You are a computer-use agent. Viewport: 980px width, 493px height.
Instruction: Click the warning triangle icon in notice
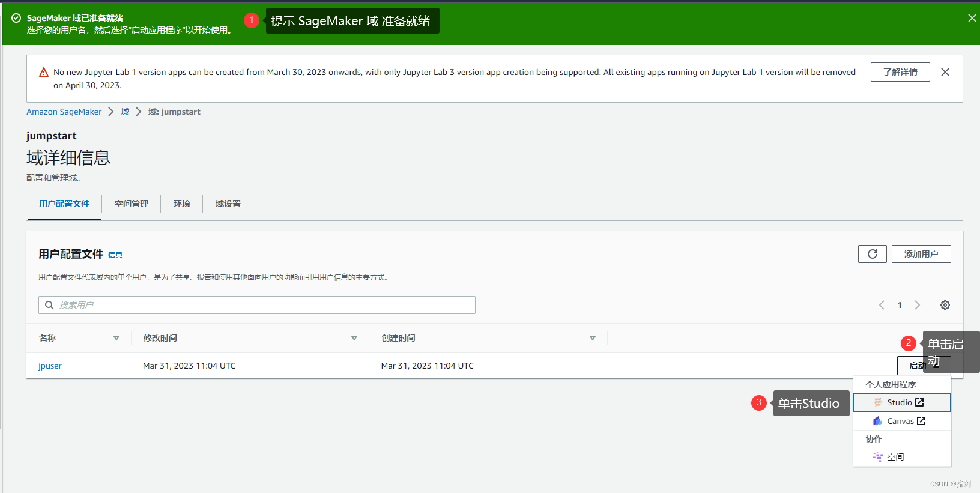44,73
